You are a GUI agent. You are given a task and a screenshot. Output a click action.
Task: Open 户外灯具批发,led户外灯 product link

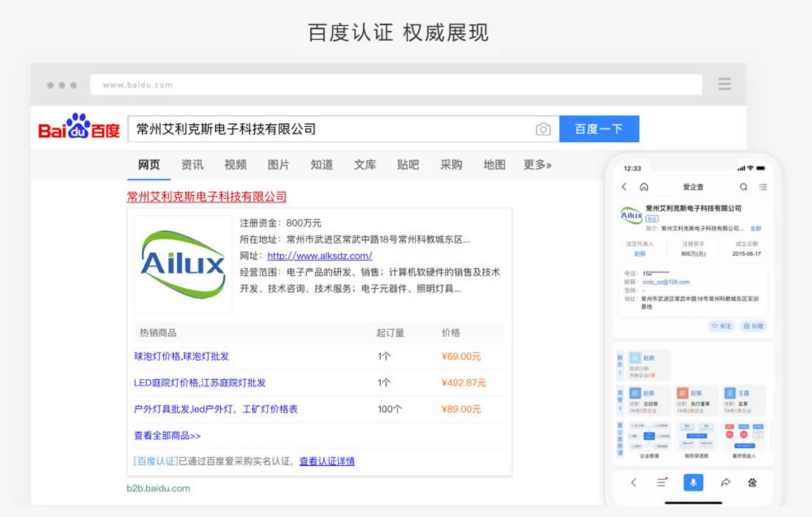click(216, 409)
